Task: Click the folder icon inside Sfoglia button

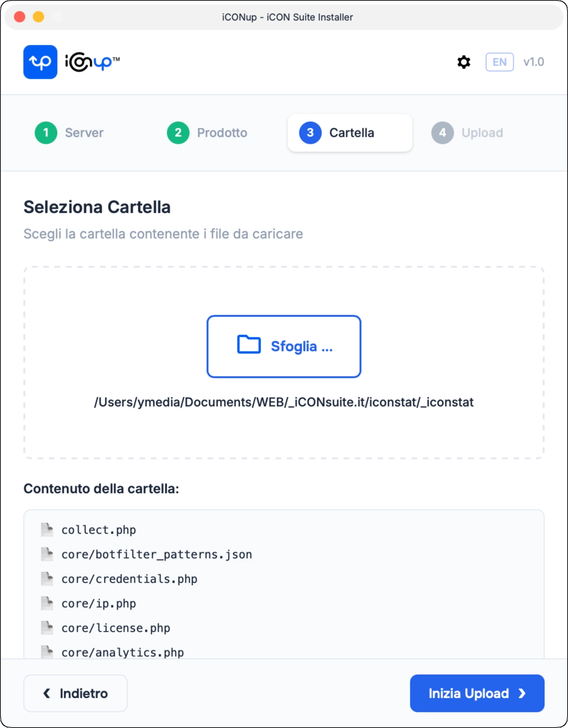Action: click(x=249, y=345)
